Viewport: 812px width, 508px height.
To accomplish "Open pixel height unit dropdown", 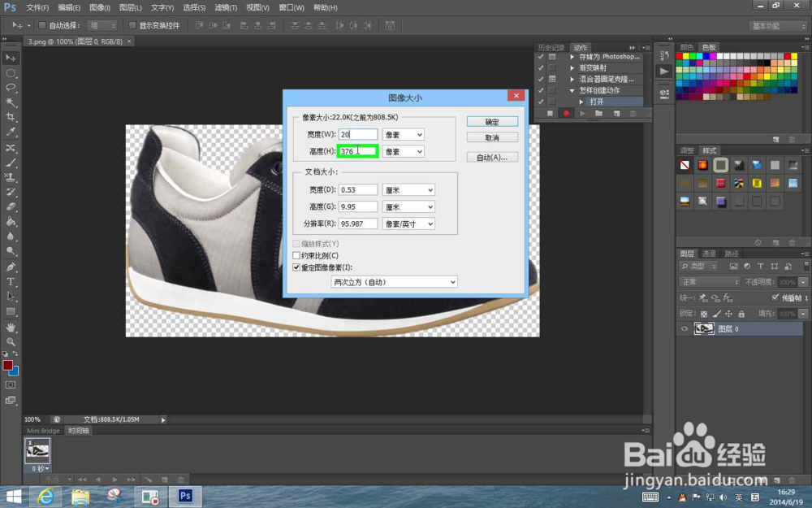I will [404, 151].
